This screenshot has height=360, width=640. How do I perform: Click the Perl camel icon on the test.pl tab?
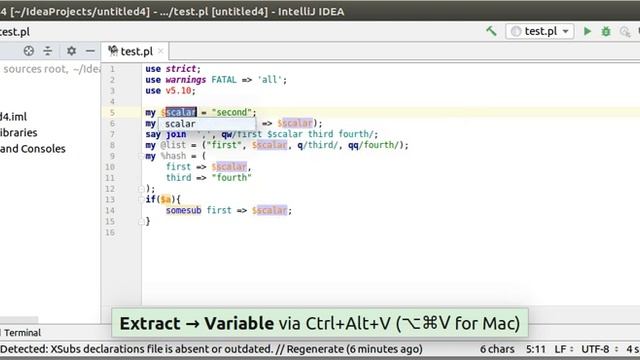tap(113, 51)
